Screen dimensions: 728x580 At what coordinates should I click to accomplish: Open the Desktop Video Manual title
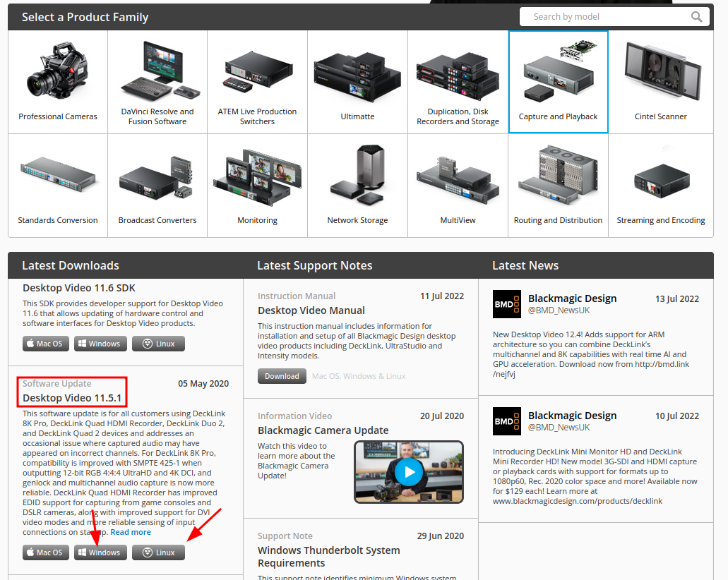click(x=311, y=310)
